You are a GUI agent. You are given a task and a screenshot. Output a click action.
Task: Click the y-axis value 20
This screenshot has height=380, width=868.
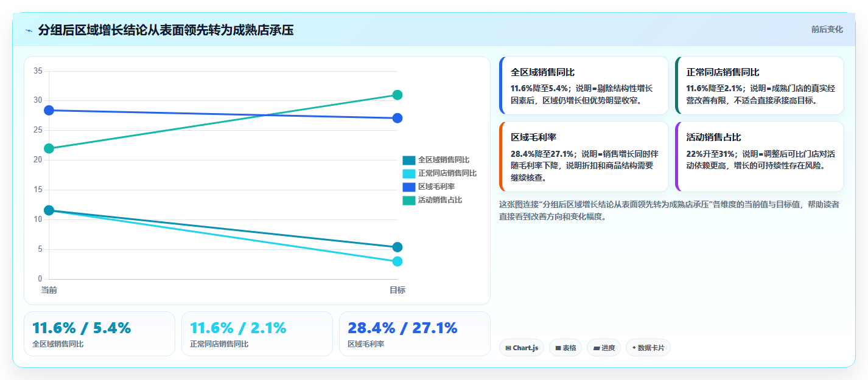[38, 161]
